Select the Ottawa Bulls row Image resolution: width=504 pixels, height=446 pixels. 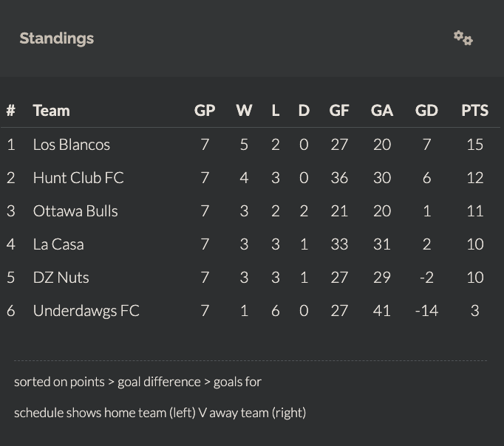point(251,211)
